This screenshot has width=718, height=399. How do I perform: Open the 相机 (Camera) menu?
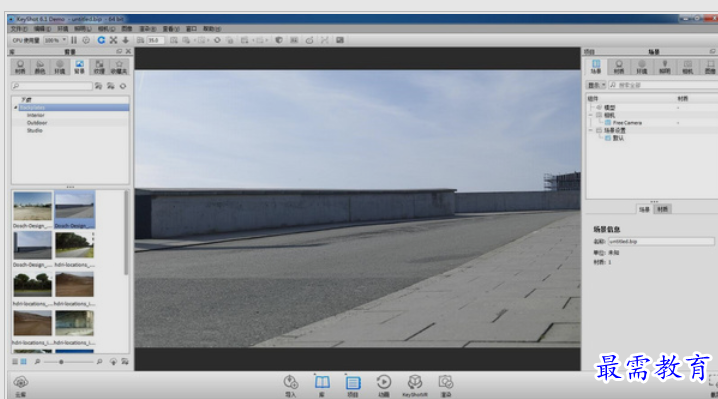(106, 29)
